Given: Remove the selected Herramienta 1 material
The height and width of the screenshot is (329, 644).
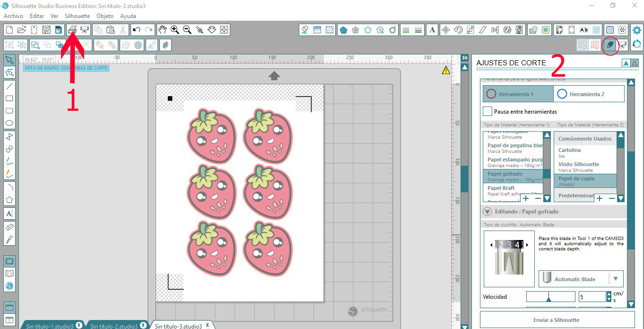Looking at the screenshot, I should point(538,198).
